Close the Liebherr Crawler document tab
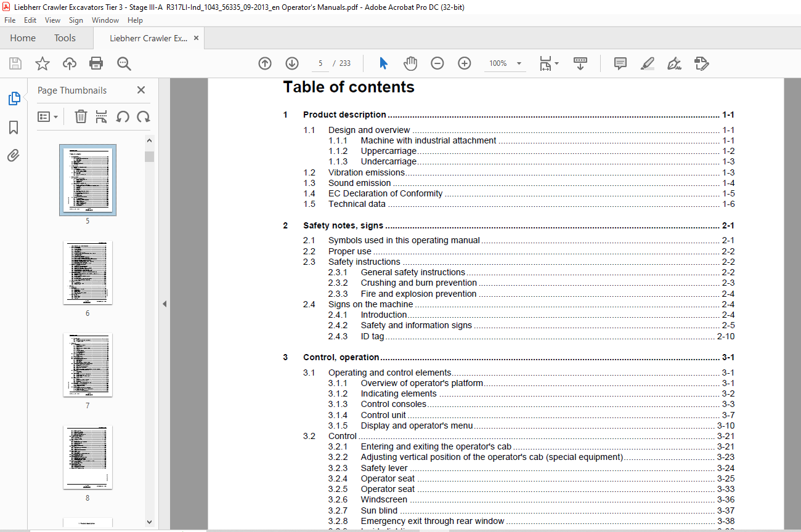Screen dimensions: 801x532 (x=196, y=38)
